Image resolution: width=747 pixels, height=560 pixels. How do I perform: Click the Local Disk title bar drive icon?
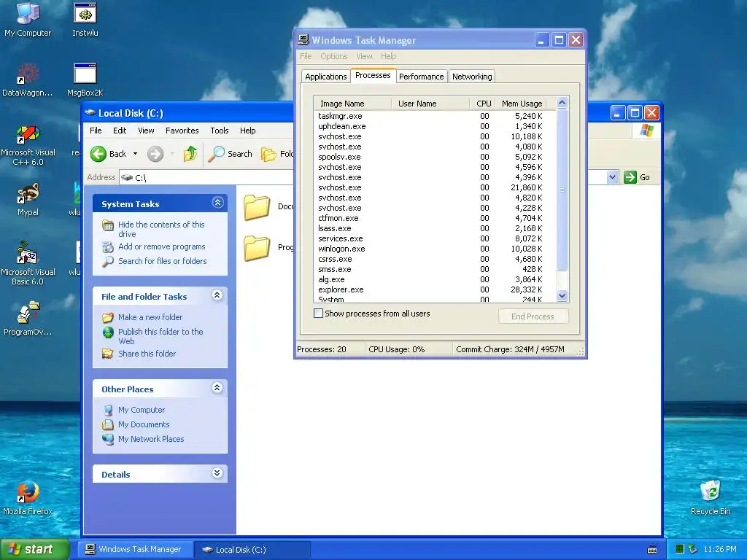tap(90, 113)
